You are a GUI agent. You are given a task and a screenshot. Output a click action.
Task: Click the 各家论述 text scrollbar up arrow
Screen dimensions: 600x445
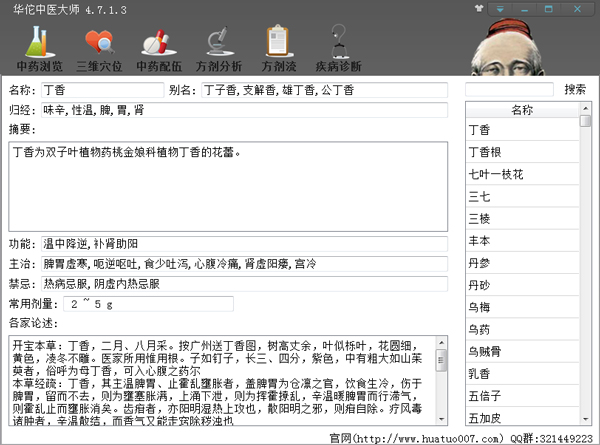tap(441, 342)
